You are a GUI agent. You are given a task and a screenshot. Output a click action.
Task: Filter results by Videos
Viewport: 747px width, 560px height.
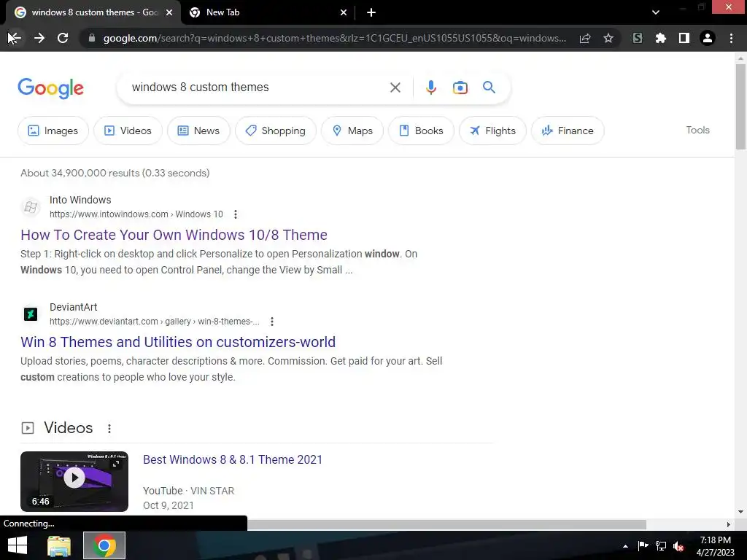click(x=128, y=131)
